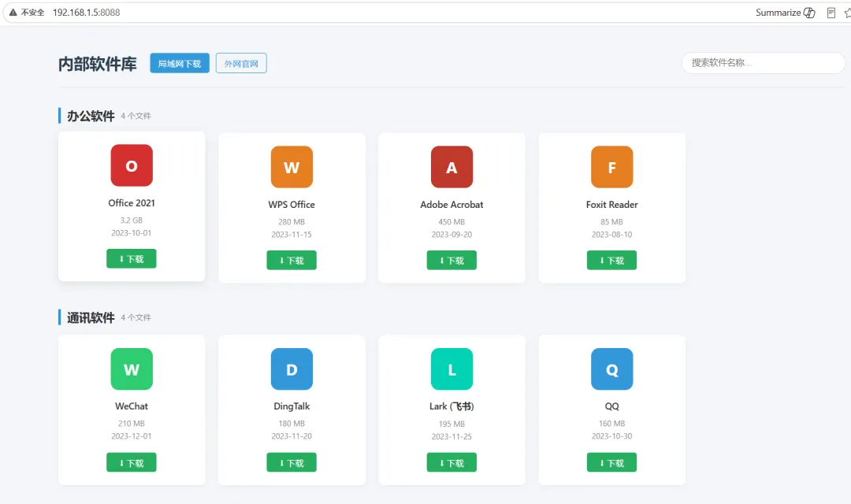Click the date 2023-11-25

[x=452, y=437]
